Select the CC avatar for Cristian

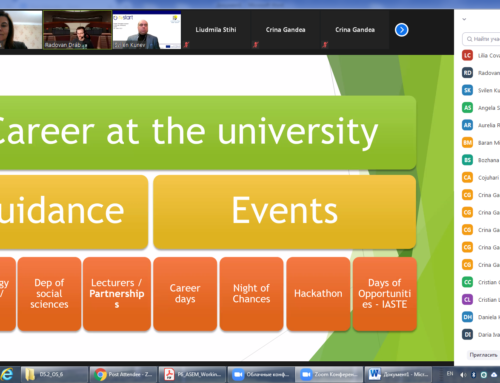(x=467, y=282)
